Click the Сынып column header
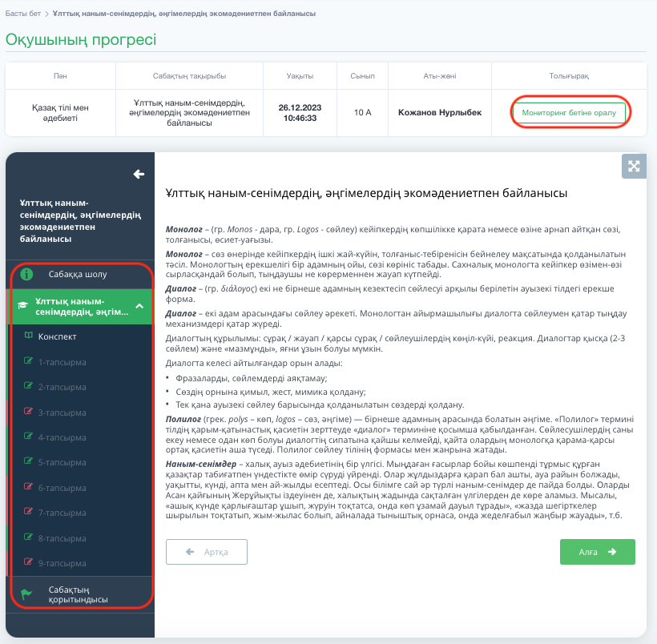 (x=362, y=76)
